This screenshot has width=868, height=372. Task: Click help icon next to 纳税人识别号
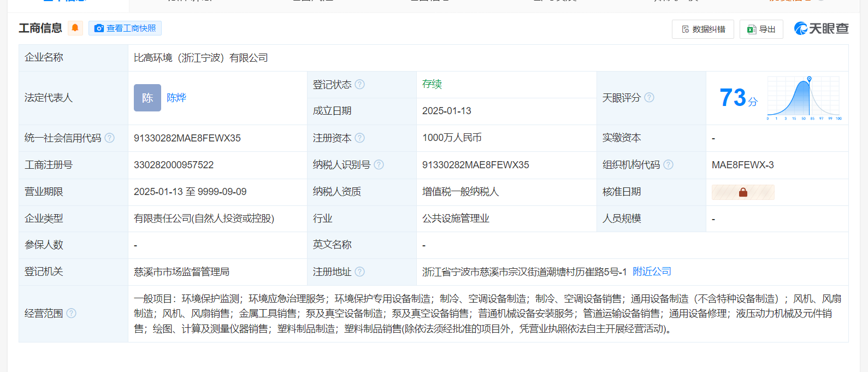379,164
